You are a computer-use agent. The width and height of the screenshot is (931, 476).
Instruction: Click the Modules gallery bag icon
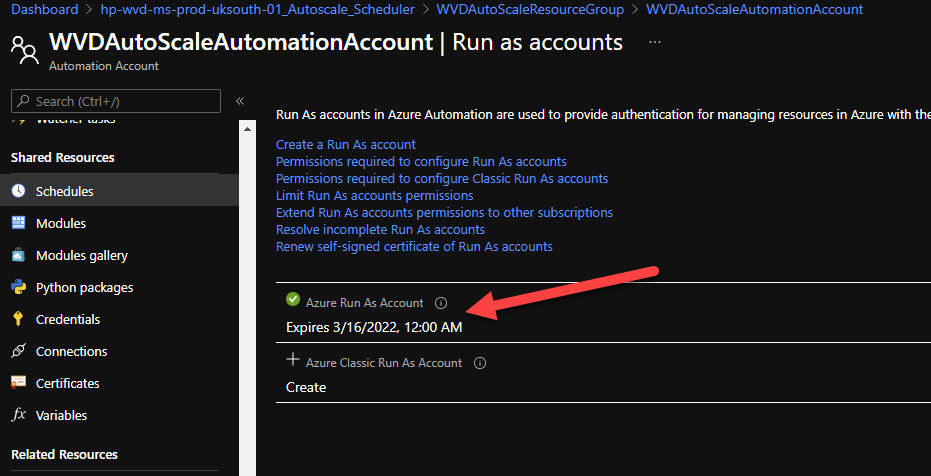coord(18,255)
